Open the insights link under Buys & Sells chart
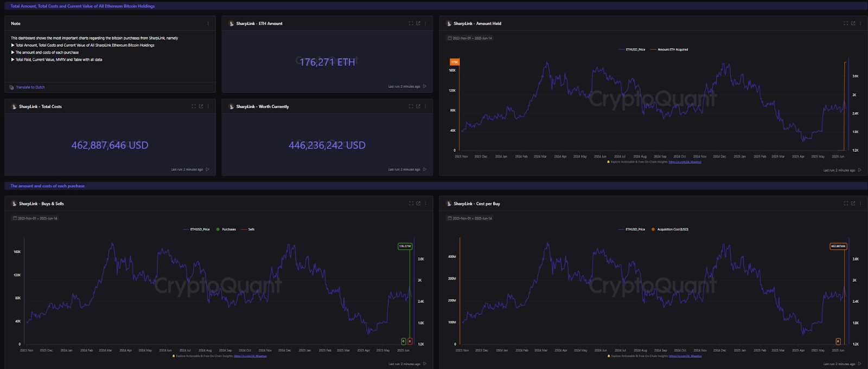This screenshot has height=369, width=868. tap(250, 356)
